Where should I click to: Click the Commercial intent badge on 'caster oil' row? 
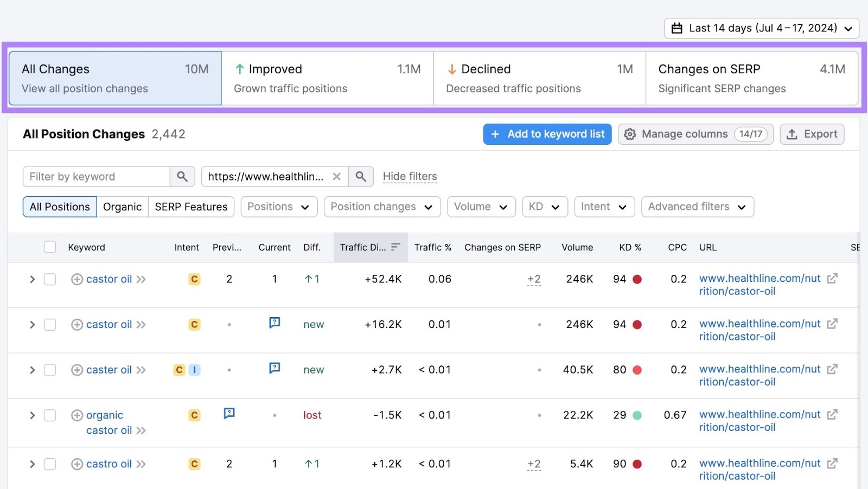178,369
